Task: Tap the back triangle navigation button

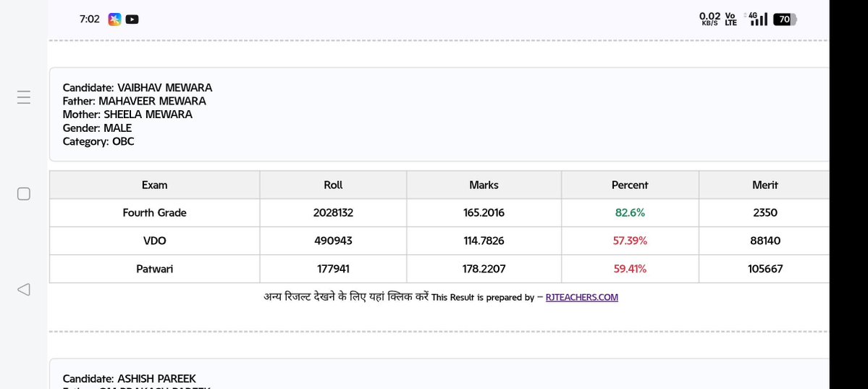Action: pyautogui.click(x=23, y=289)
